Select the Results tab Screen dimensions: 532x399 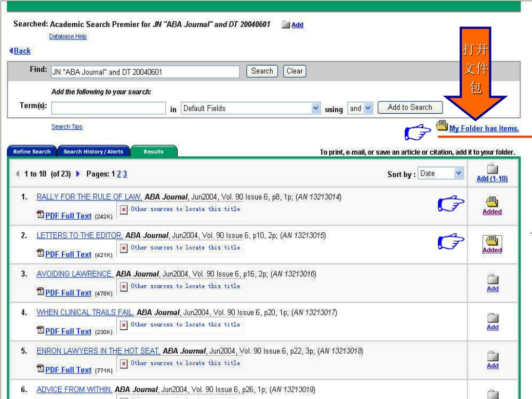pyautogui.click(x=154, y=151)
